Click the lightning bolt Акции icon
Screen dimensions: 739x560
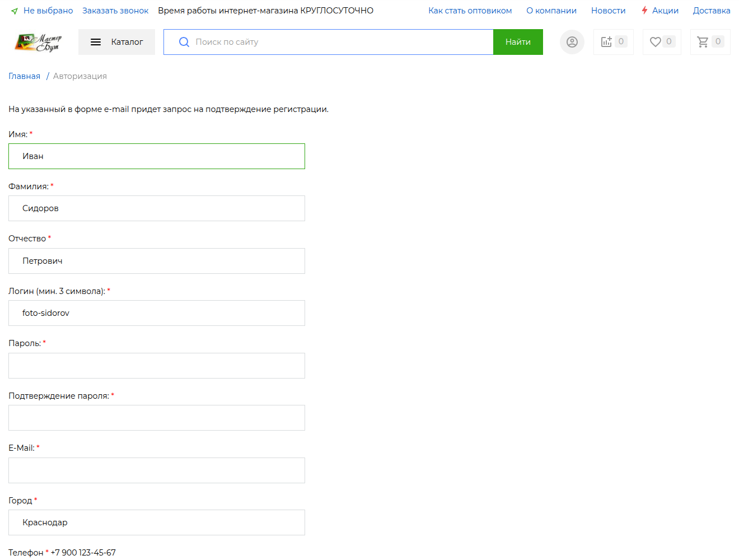645,11
